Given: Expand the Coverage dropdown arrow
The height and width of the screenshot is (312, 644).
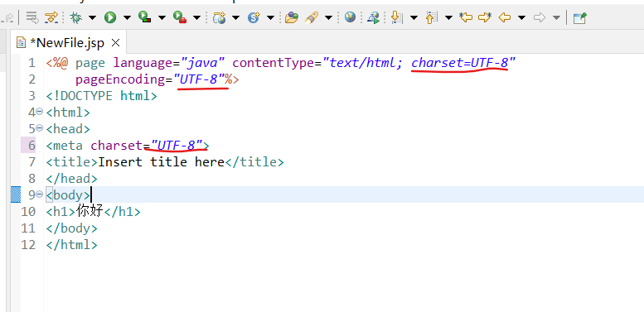Looking at the screenshot, I should pos(162,17).
